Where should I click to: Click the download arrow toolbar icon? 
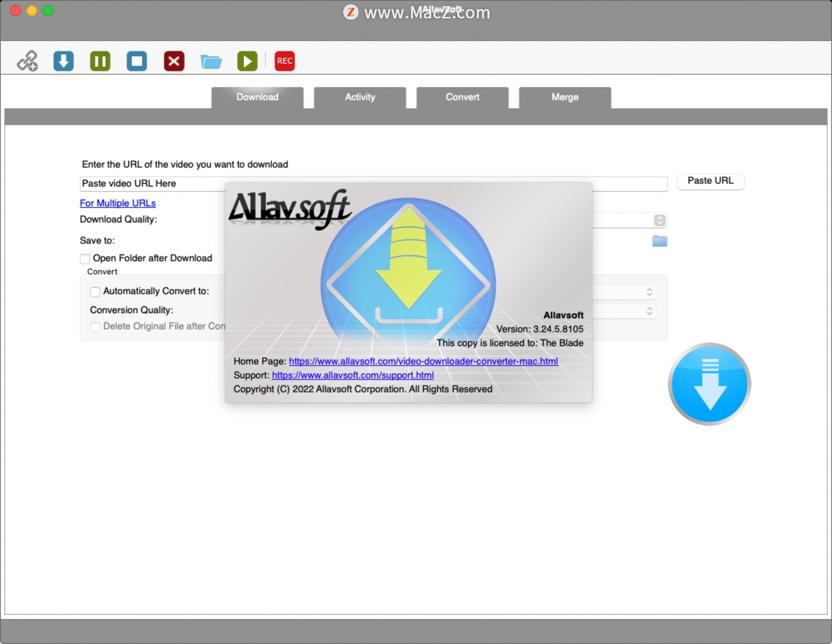click(64, 61)
